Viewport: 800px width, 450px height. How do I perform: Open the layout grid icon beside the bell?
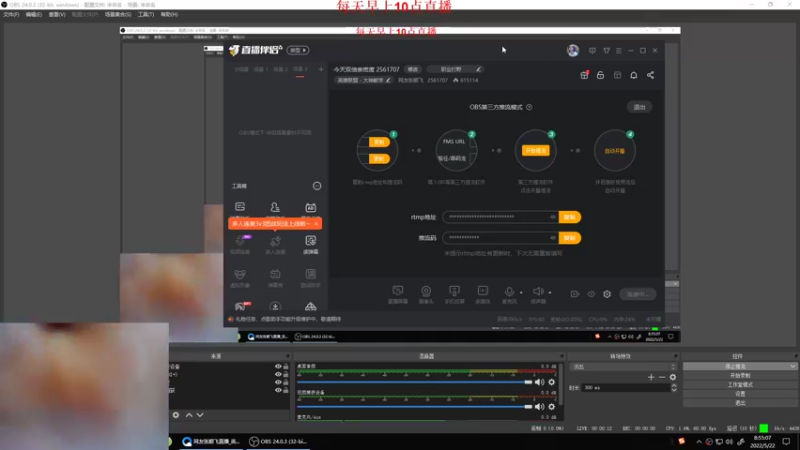617,75
